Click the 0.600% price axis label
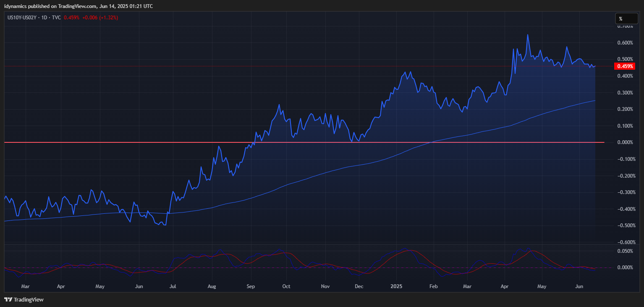644x307 pixels. [x=625, y=42]
